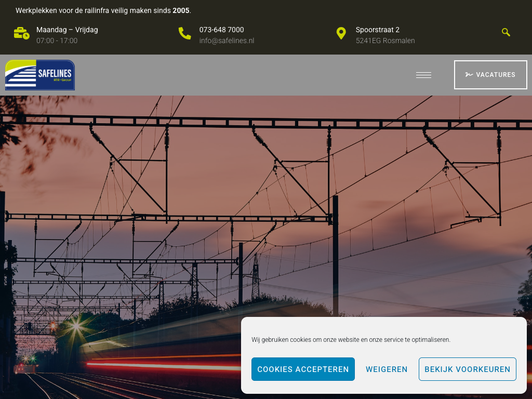Click the 07:00 - 17:00 hours text
Image resolution: width=532 pixels, height=399 pixels.
click(57, 41)
